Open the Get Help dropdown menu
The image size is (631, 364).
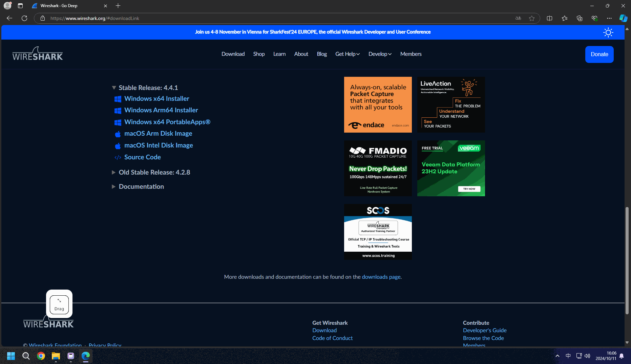click(x=348, y=54)
